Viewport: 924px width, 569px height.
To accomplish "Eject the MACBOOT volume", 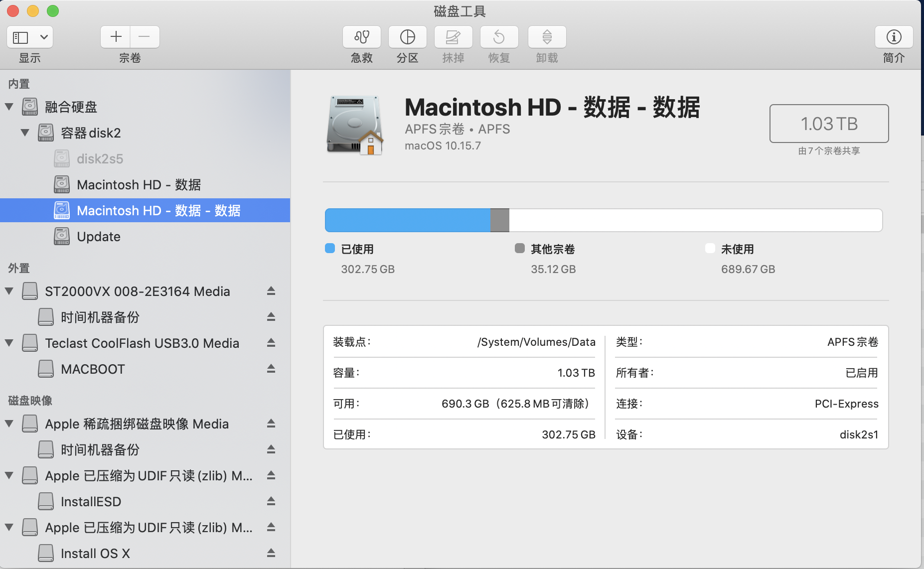I will pos(271,369).
